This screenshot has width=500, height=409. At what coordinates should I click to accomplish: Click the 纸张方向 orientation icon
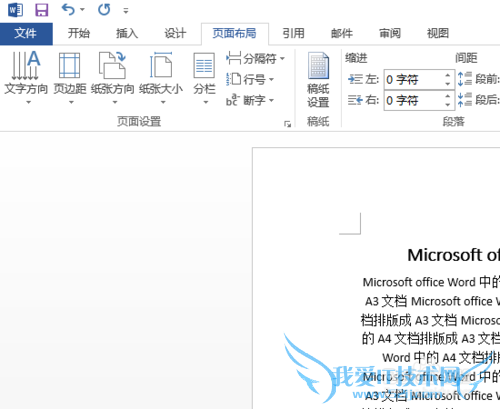pyautogui.click(x=113, y=65)
